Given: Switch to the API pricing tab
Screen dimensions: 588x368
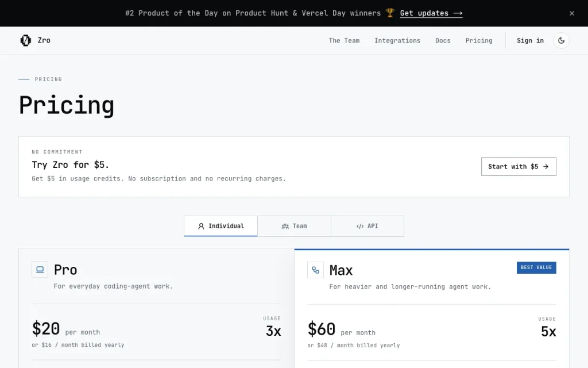Looking at the screenshot, I should point(367,226).
